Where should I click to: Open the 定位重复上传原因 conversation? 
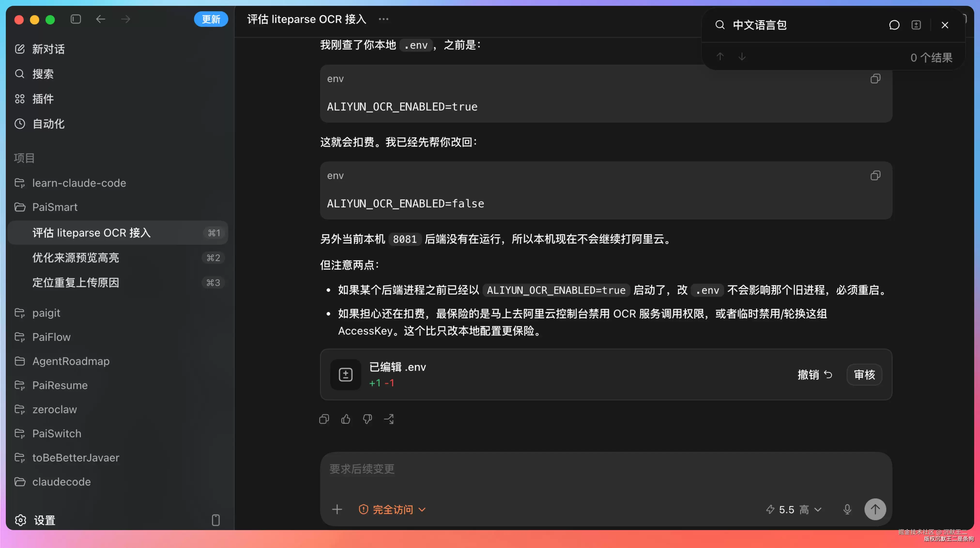coord(117,282)
